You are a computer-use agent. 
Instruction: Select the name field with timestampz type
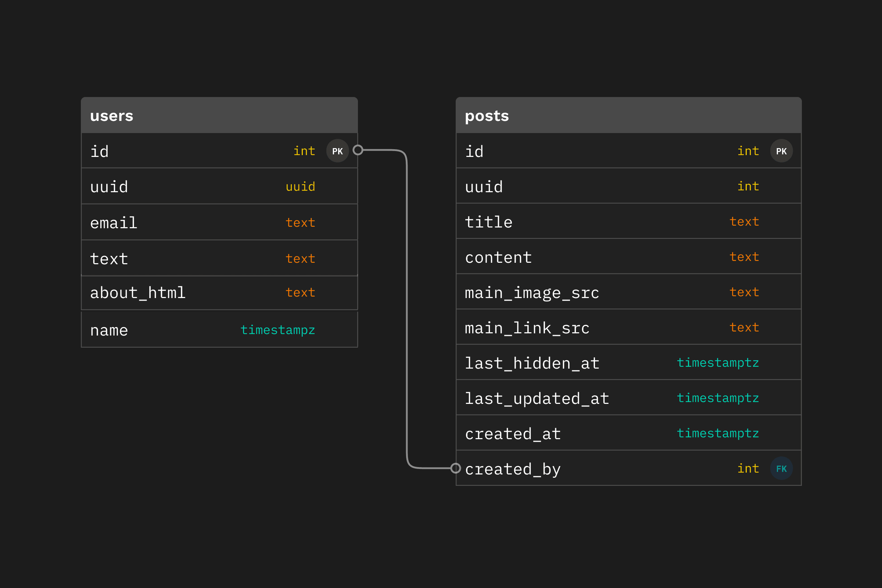[109, 330]
